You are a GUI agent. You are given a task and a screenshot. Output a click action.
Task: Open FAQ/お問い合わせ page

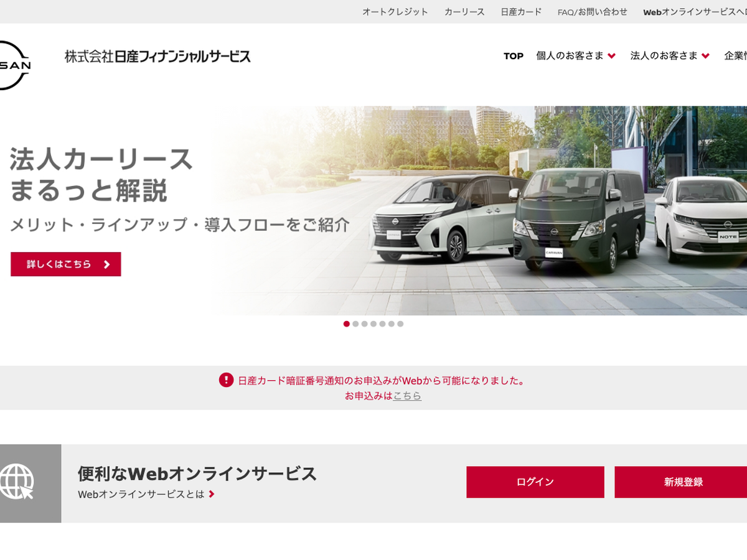592,12
